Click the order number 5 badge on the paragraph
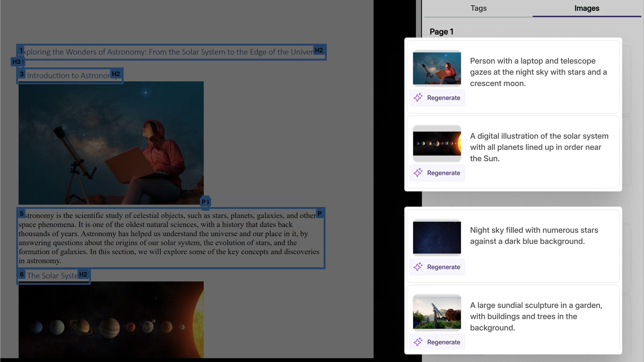Screen dimensions: 644x362 (22, 214)
